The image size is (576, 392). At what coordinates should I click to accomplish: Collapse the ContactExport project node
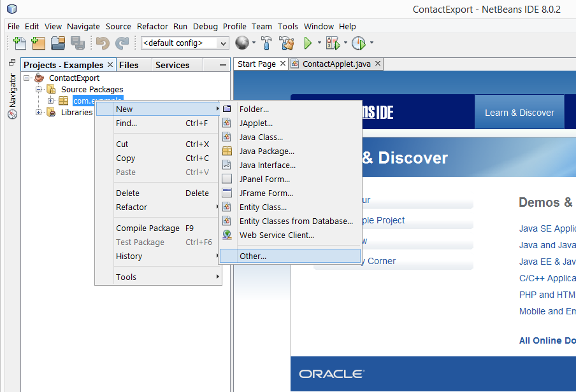tap(27, 78)
